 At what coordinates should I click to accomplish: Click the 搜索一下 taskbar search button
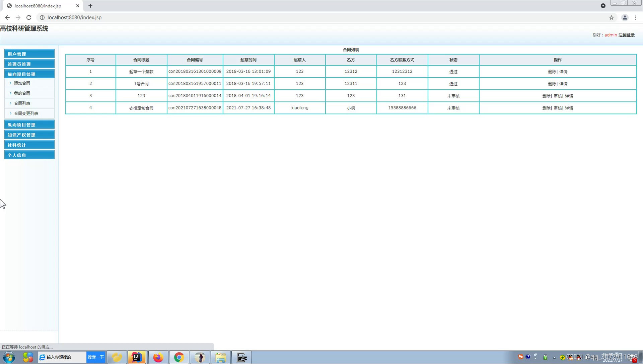[x=96, y=357]
